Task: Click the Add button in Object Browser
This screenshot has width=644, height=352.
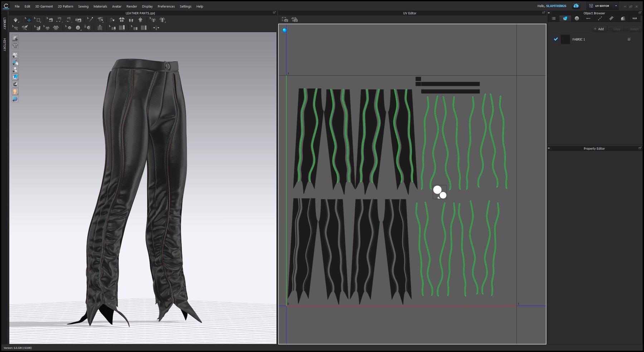Action: click(599, 29)
